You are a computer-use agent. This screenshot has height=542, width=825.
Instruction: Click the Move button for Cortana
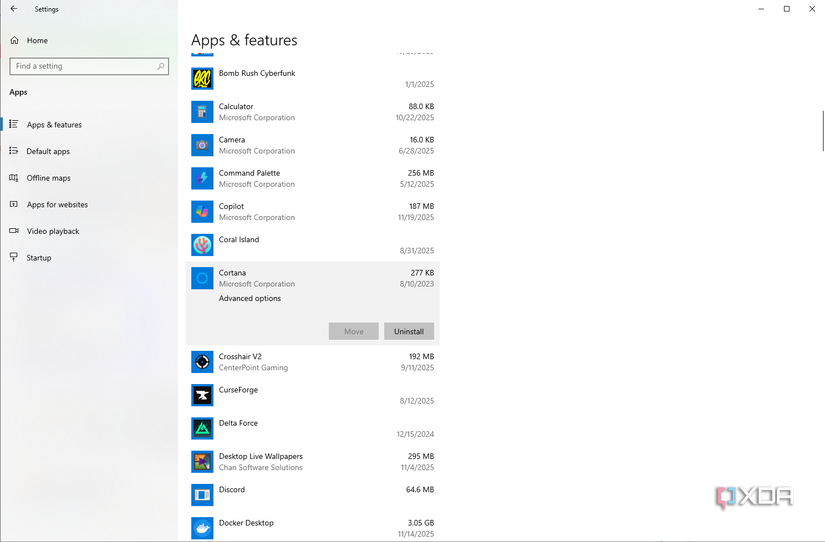354,331
